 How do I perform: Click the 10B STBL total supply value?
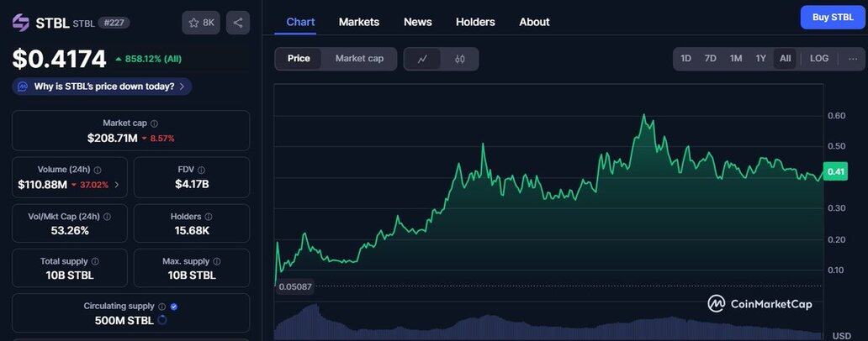(70, 275)
